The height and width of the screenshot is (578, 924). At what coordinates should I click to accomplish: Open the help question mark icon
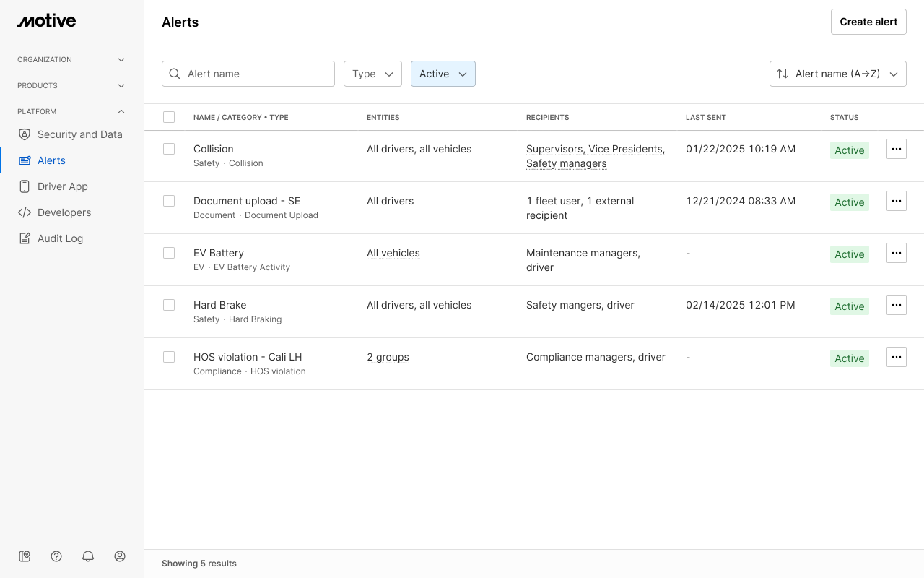[x=56, y=556]
